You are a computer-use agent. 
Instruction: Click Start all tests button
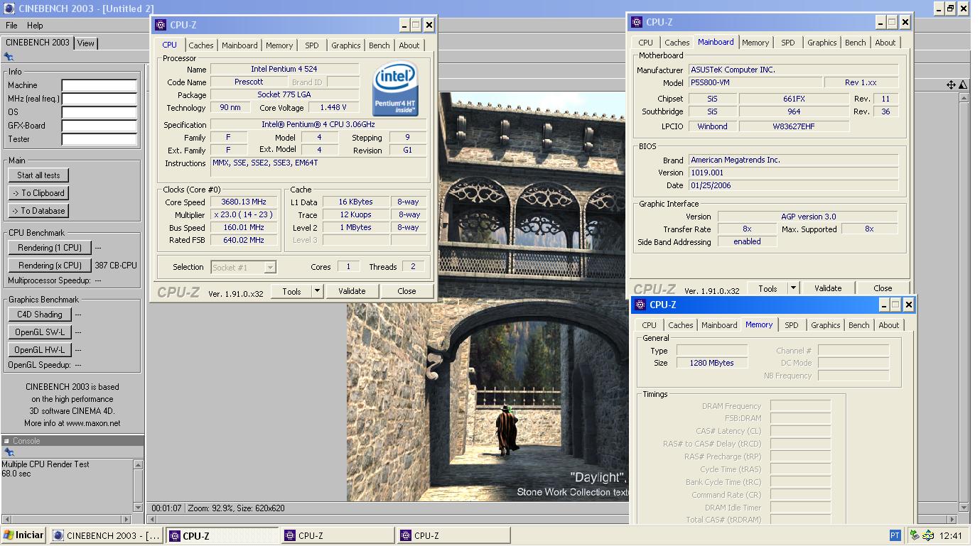(38, 175)
